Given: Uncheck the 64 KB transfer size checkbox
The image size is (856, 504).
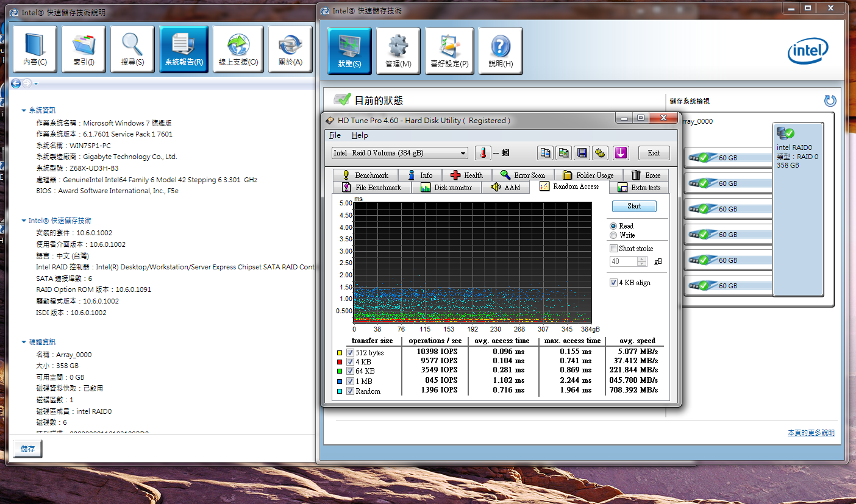Looking at the screenshot, I should tap(350, 371).
